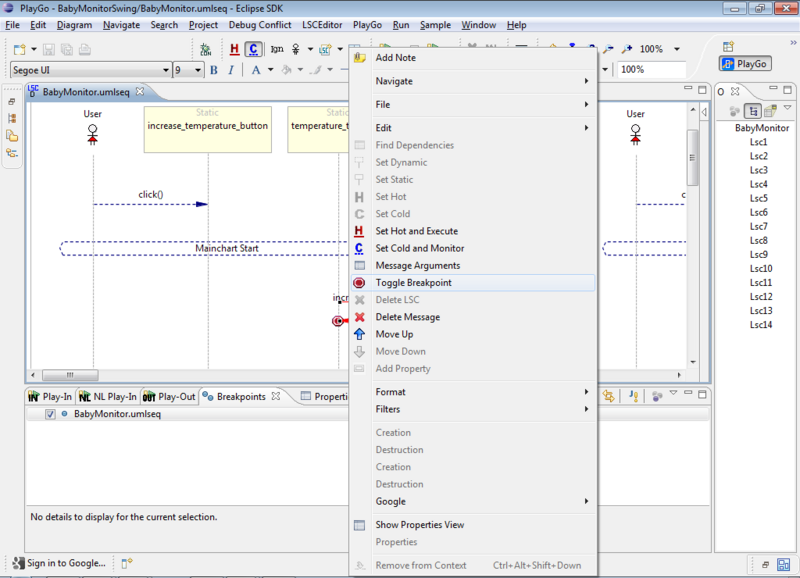Expand the context menu Edit submenu
This screenshot has height=578, width=800.
point(473,128)
